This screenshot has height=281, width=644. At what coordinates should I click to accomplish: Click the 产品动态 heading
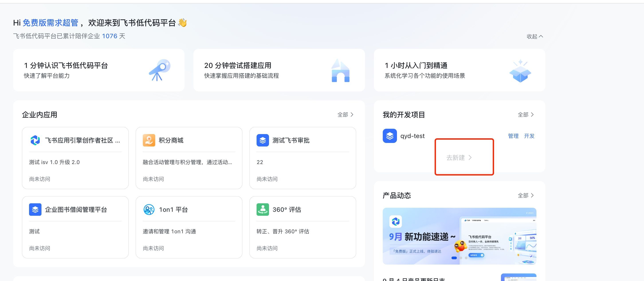(397, 195)
